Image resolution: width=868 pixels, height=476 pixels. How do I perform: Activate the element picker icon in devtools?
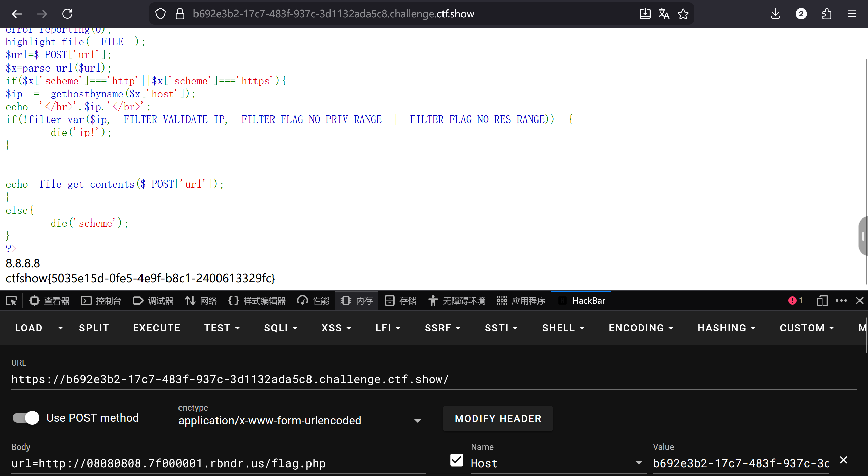[x=11, y=301]
